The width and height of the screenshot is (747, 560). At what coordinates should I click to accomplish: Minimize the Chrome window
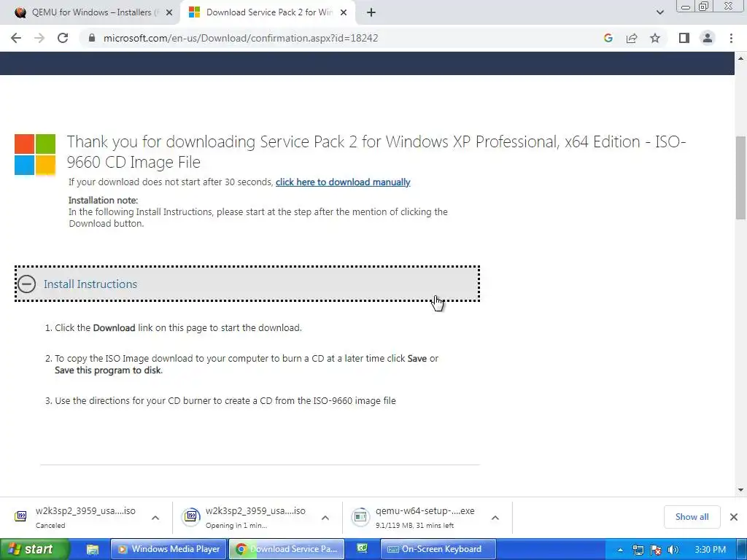click(686, 7)
